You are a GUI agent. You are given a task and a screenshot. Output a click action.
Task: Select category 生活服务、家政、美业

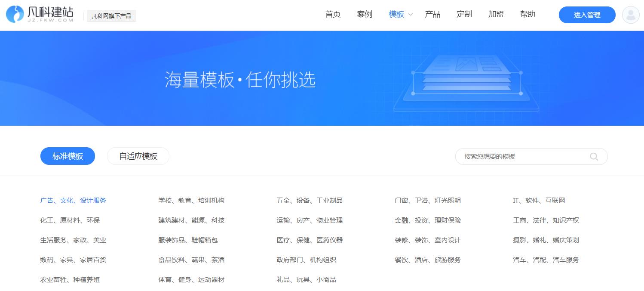(73, 240)
